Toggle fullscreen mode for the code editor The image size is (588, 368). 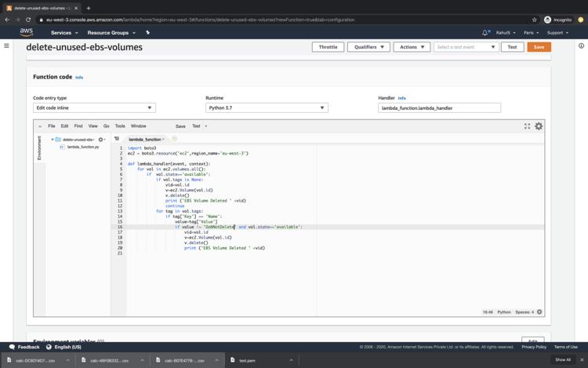click(x=528, y=126)
